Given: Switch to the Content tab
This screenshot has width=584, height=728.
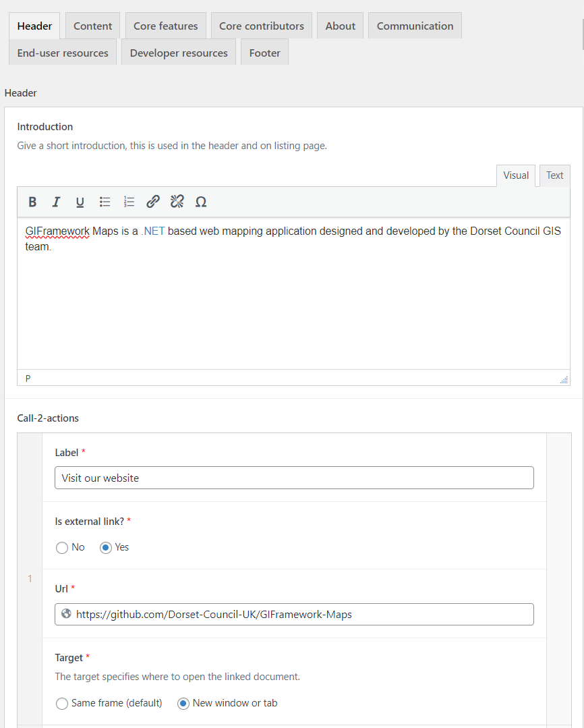Looking at the screenshot, I should point(92,26).
